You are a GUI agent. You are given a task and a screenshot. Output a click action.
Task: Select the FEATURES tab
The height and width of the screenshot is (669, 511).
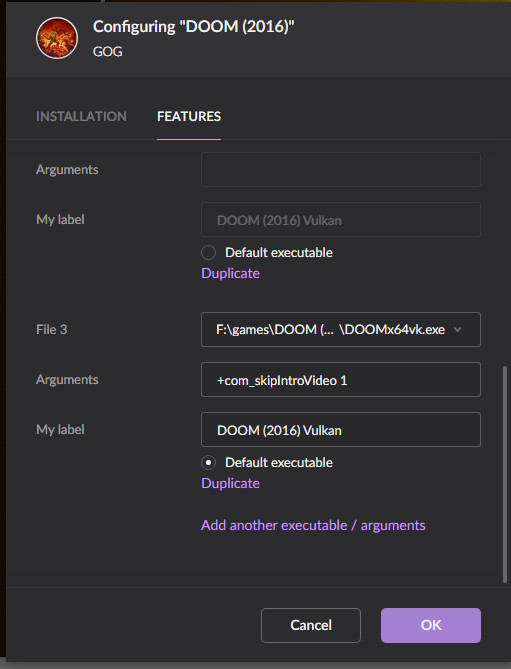tap(189, 116)
